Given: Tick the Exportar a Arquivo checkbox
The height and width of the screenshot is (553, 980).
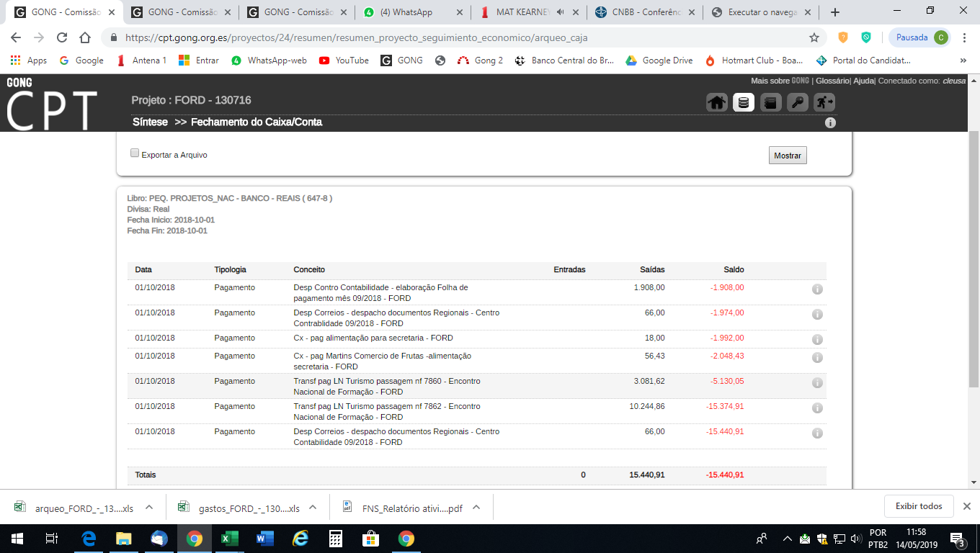Looking at the screenshot, I should click(135, 153).
